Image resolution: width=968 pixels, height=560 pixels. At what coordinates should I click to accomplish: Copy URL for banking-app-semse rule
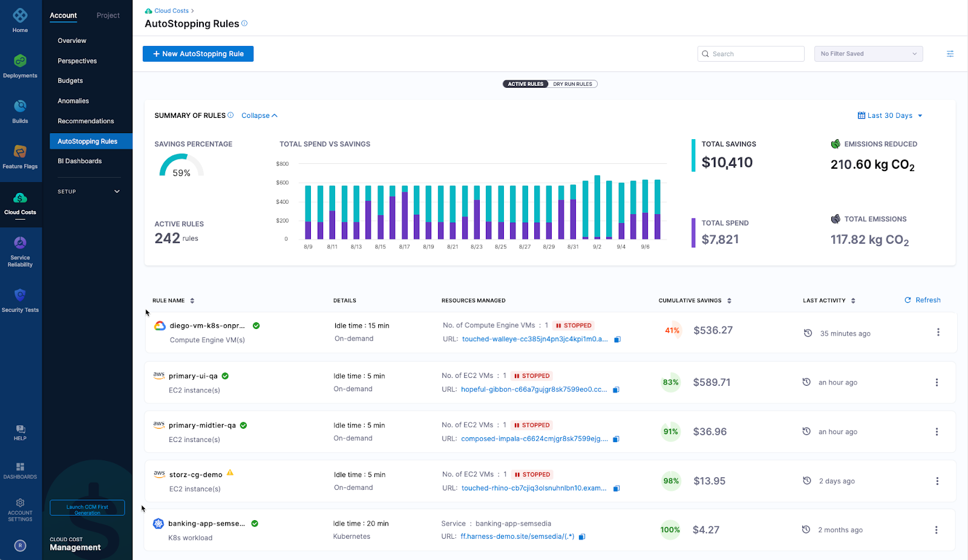coord(582,536)
